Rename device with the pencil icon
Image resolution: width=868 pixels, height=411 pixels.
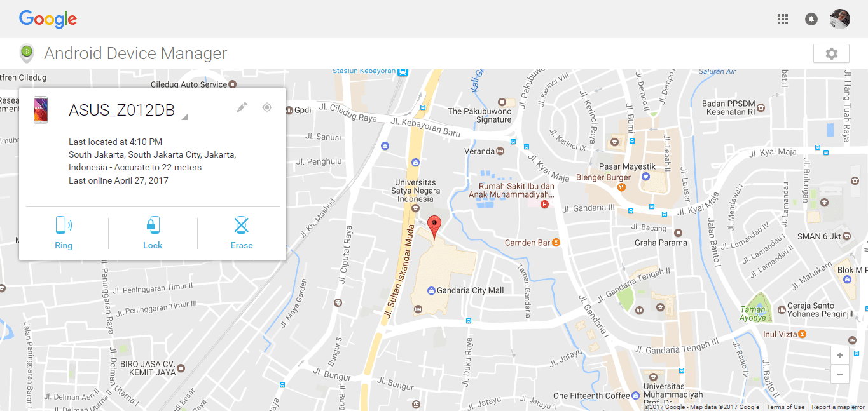[x=242, y=107]
